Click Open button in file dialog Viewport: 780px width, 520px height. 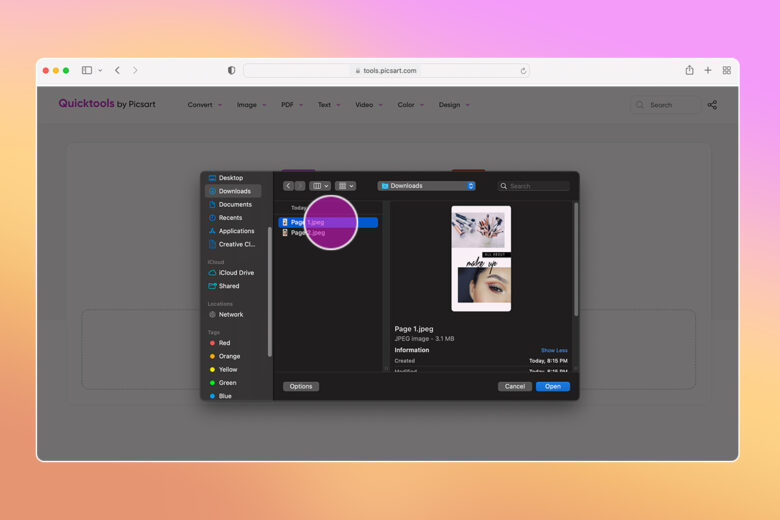coord(553,387)
